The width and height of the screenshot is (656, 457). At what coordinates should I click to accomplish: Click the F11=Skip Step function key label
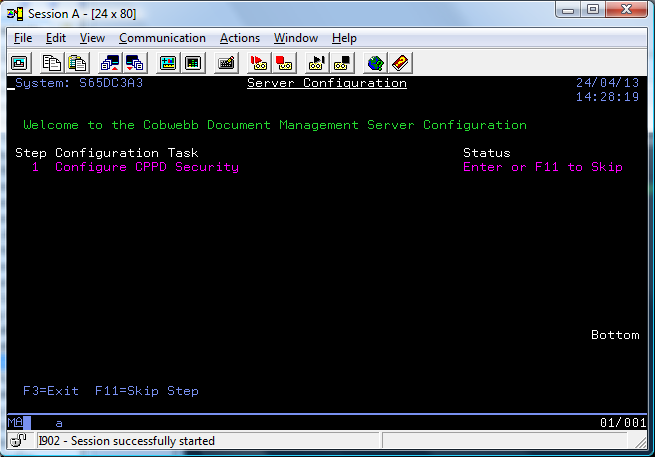(147, 391)
